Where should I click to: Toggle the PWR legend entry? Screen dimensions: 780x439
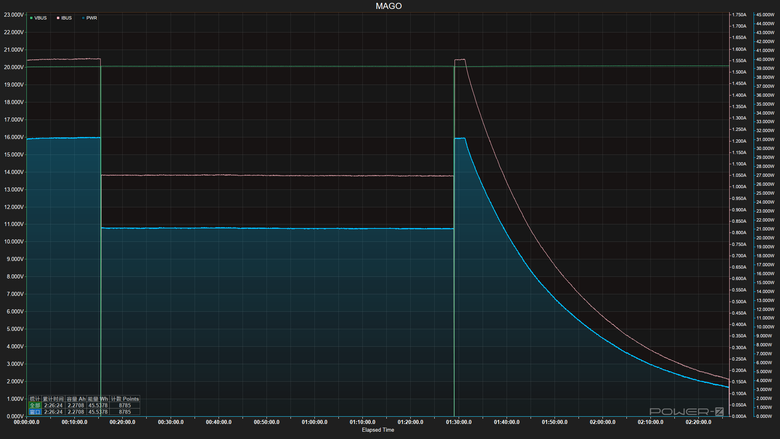(x=90, y=18)
